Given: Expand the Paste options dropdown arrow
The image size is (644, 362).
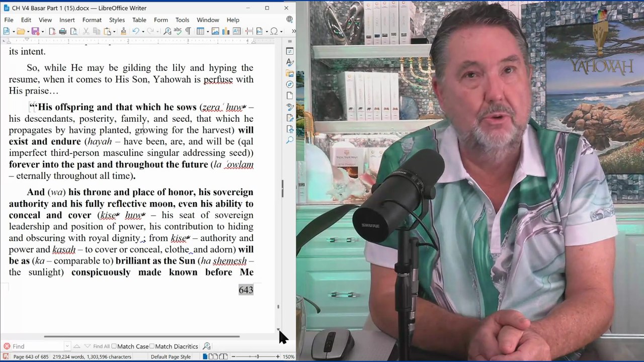Looking at the screenshot, I should pos(114,31).
